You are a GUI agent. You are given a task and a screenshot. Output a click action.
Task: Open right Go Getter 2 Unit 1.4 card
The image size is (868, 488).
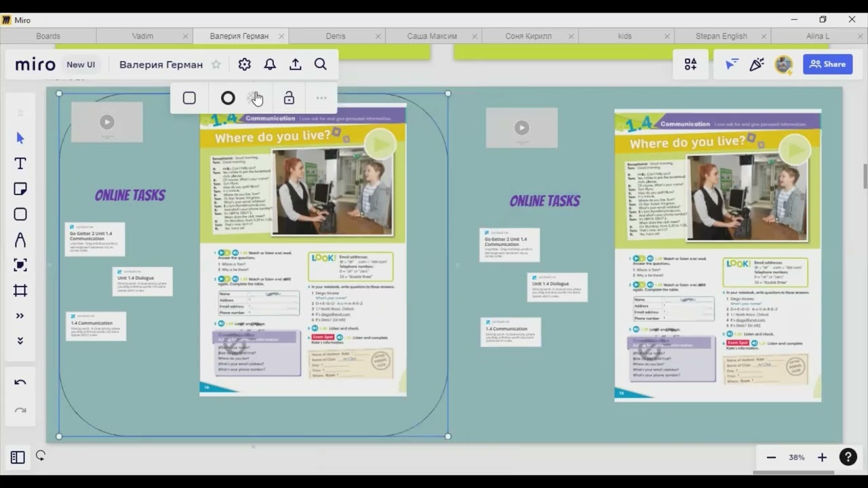[x=509, y=245]
